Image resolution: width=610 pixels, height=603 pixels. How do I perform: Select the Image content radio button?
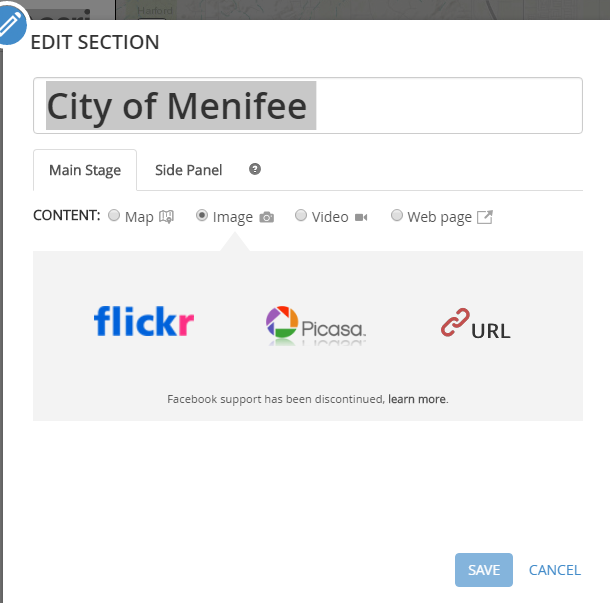tap(202, 215)
